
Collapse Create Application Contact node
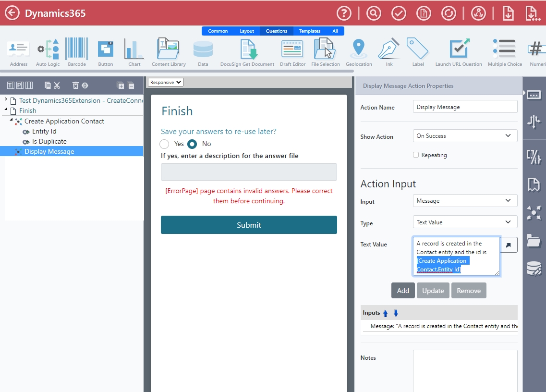click(x=11, y=120)
